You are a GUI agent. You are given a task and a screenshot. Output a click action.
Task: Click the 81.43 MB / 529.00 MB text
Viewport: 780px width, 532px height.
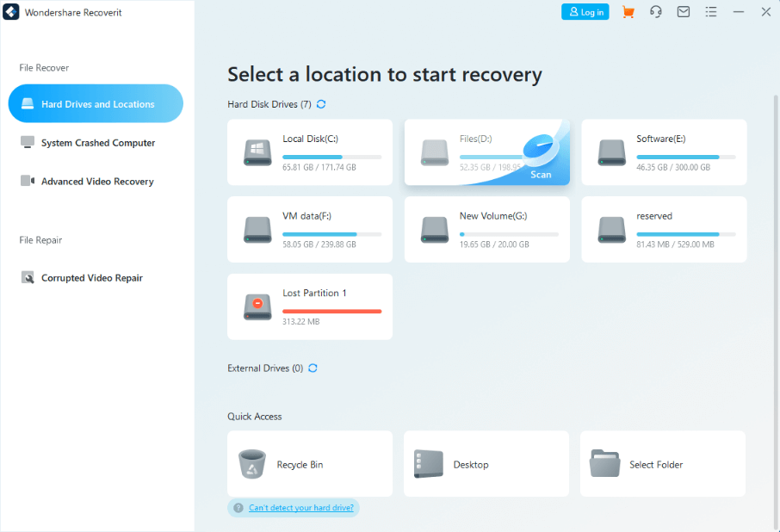[x=676, y=244]
